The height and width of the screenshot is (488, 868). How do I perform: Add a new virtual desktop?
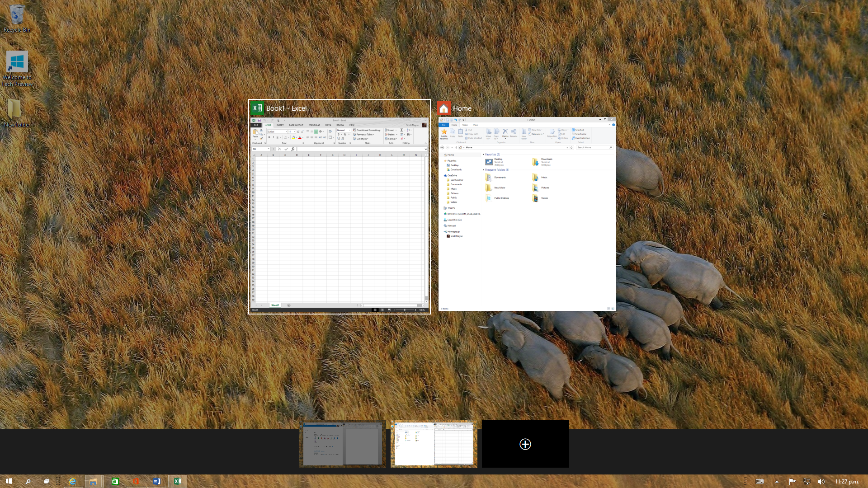click(x=525, y=444)
